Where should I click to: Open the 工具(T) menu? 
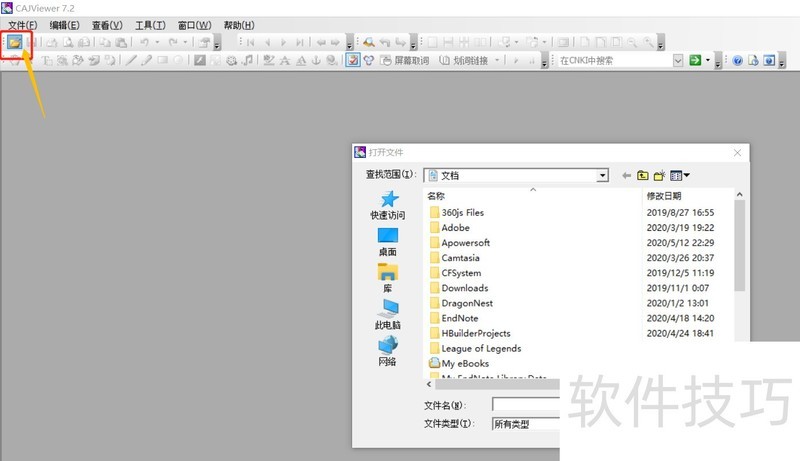pyautogui.click(x=150, y=25)
